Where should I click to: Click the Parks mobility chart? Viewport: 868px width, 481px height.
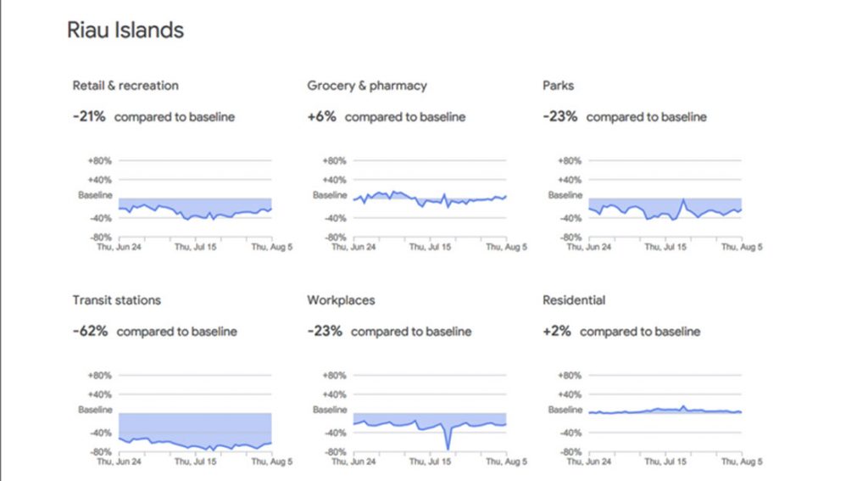point(665,208)
